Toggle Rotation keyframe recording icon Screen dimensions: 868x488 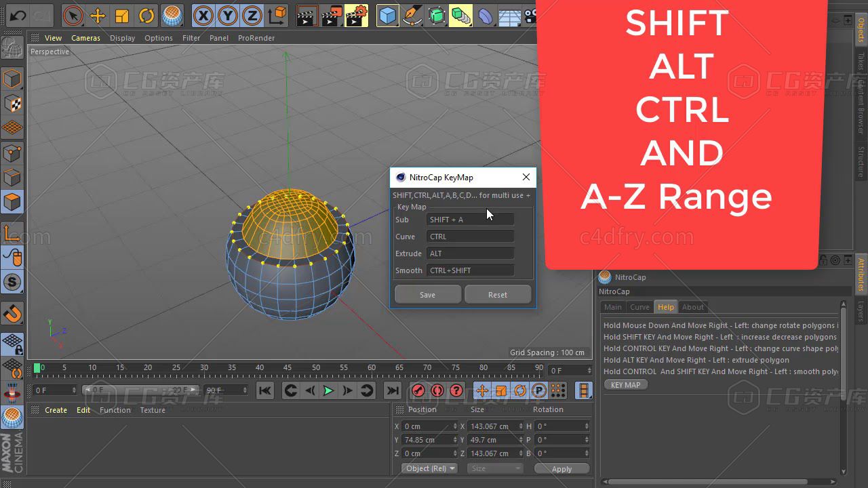(520, 390)
